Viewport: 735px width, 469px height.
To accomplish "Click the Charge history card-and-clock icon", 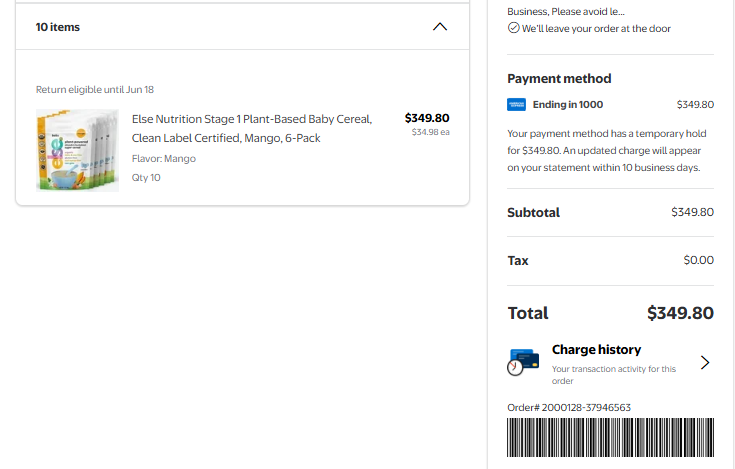I will pyautogui.click(x=523, y=362).
